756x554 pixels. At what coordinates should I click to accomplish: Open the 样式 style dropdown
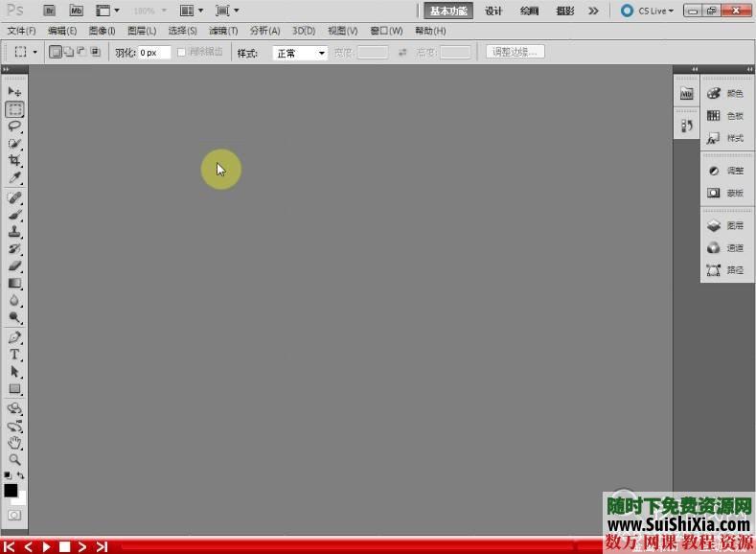pyautogui.click(x=300, y=53)
